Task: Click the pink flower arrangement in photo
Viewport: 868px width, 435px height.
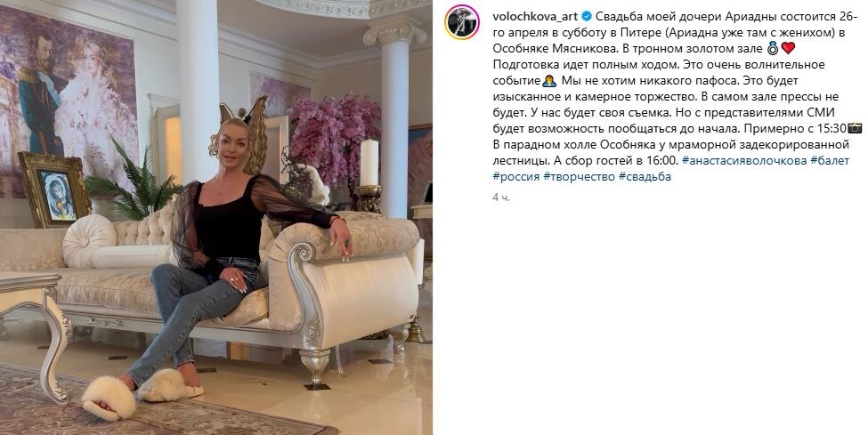Action: tap(335, 140)
